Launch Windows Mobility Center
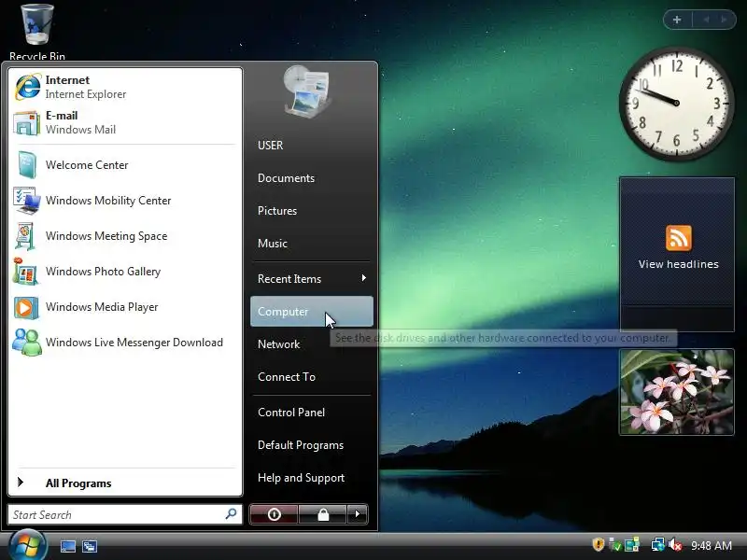This screenshot has width=747, height=560. 125,201
